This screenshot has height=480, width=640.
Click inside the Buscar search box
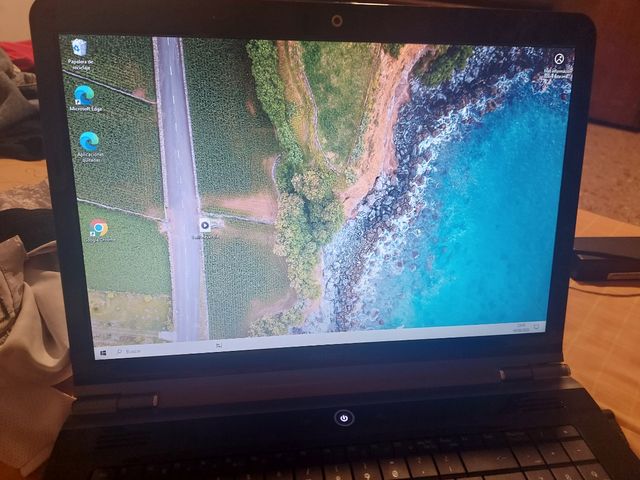[x=150, y=350]
